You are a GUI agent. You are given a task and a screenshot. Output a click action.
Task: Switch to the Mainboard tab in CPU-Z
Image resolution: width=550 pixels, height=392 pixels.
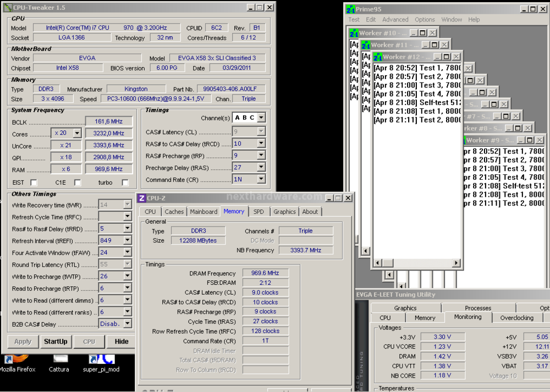point(204,212)
